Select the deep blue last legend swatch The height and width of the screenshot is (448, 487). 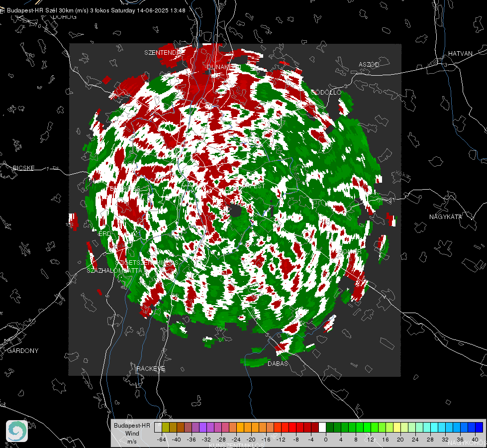coord(479,427)
